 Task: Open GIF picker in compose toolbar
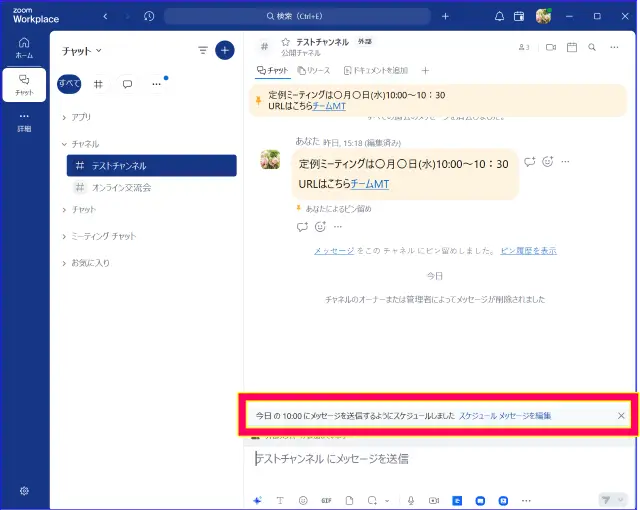[326, 500]
